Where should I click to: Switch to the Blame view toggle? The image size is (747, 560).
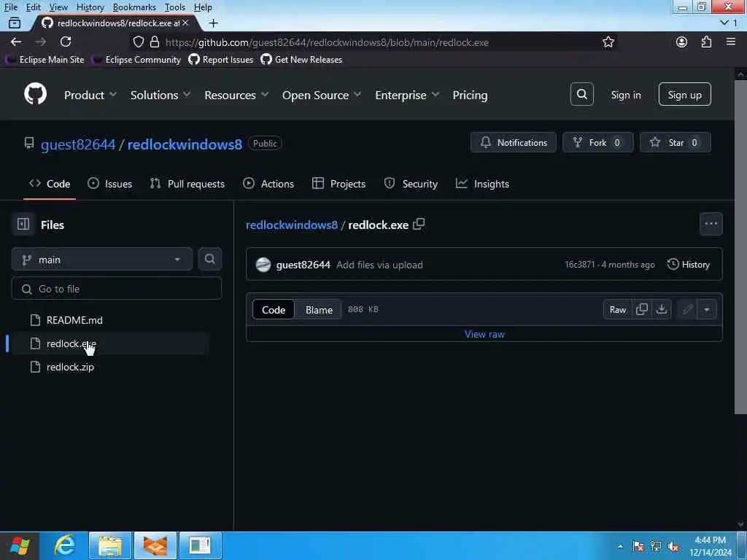tap(319, 309)
